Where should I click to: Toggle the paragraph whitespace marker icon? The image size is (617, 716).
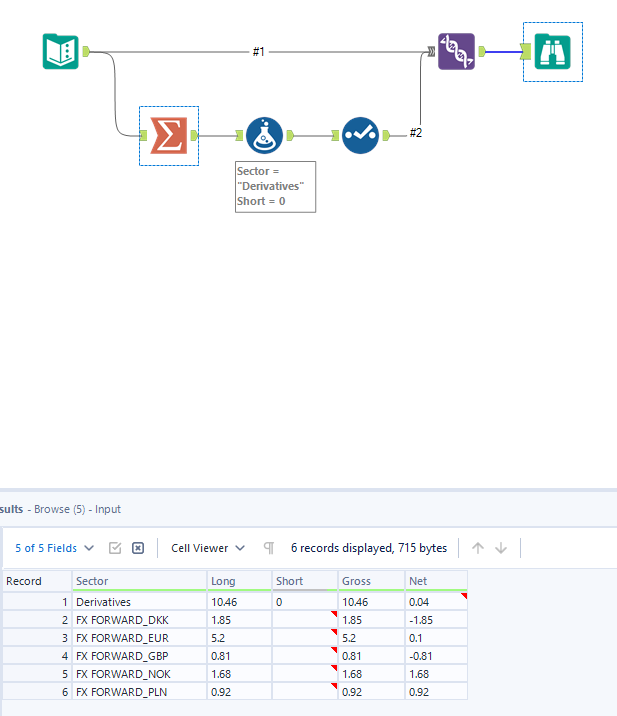click(x=269, y=548)
